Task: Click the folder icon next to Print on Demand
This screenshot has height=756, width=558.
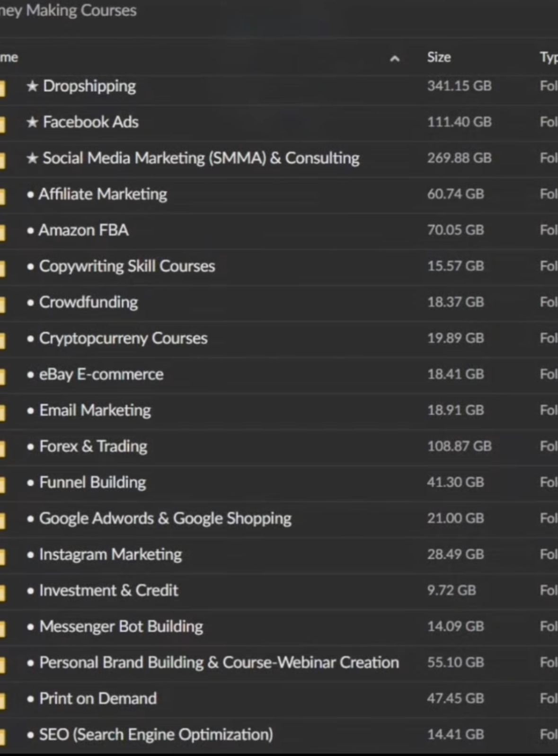Action: pyautogui.click(x=3, y=700)
